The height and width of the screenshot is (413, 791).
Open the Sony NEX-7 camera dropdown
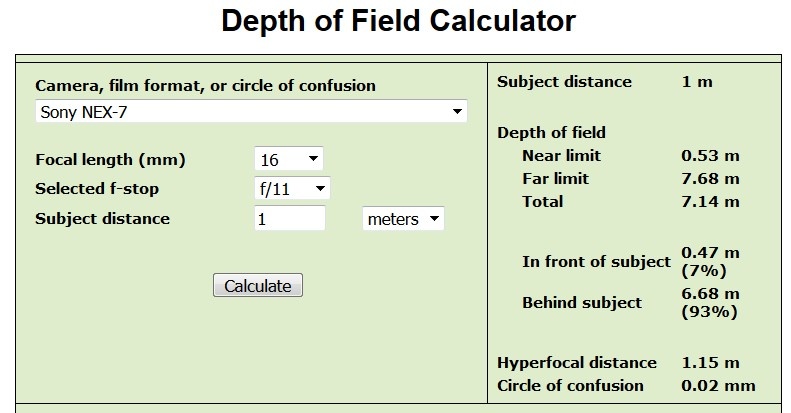(x=251, y=112)
